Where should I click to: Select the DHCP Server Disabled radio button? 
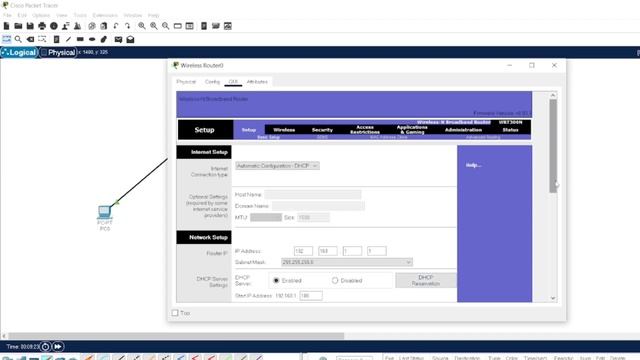tap(335, 280)
